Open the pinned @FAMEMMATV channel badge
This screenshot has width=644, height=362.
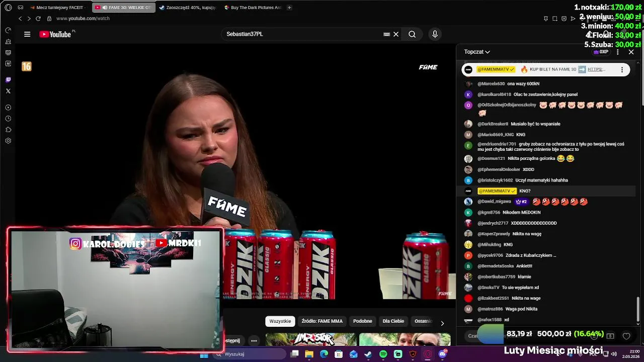pyautogui.click(x=496, y=69)
